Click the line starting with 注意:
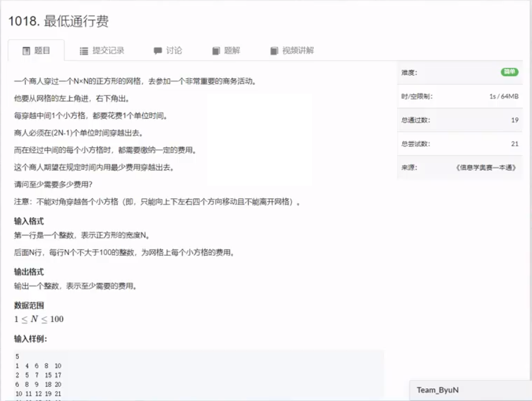The height and width of the screenshot is (401, 532). coord(157,202)
